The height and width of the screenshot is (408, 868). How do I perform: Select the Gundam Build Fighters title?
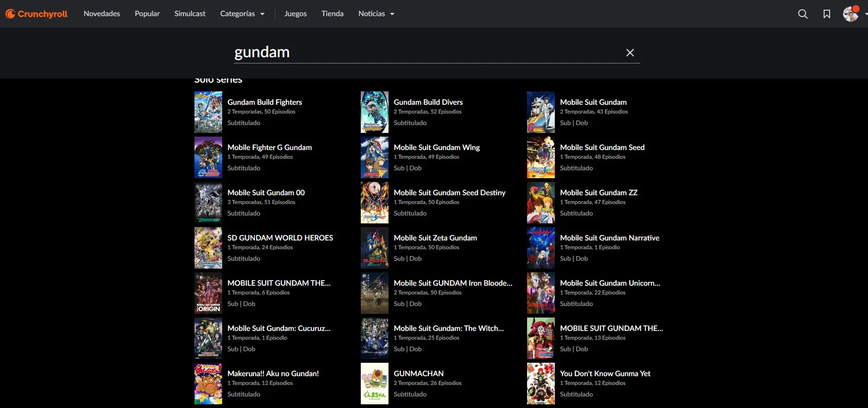point(265,102)
